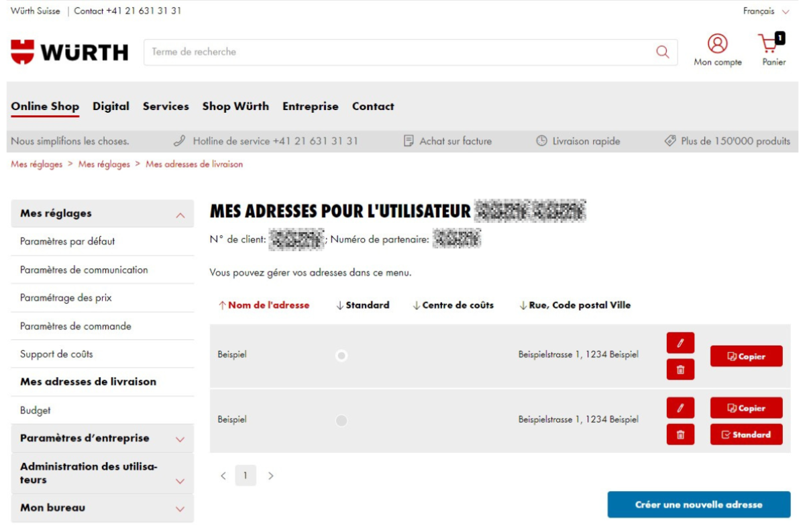Sort by Standard column
The image size is (805, 532).
pos(362,305)
